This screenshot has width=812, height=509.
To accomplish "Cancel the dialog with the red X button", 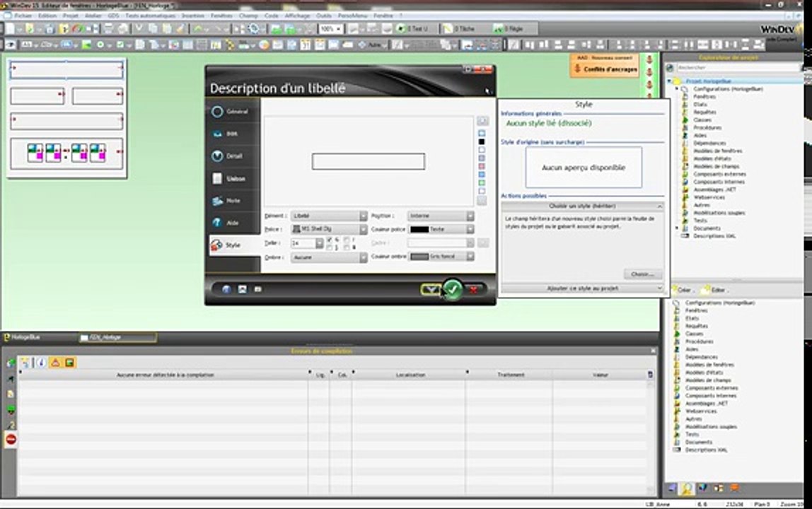I will pyautogui.click(x=473, y=289).
